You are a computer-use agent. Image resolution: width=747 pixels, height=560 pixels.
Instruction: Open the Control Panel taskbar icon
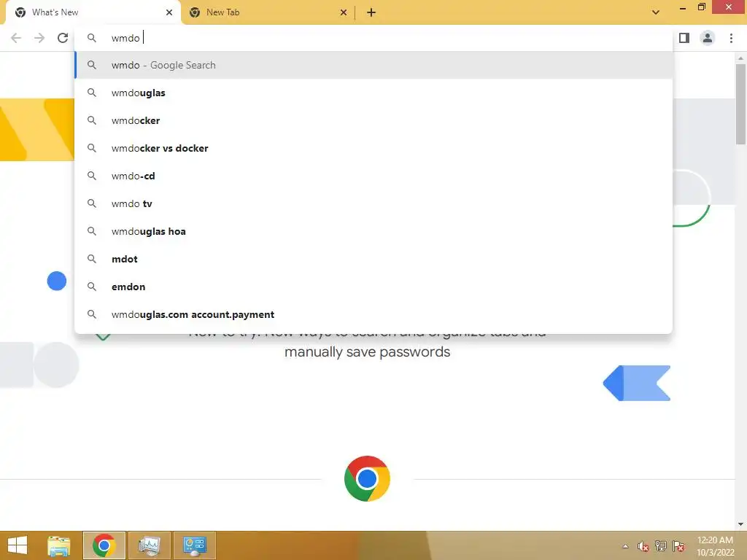(194, 545)
